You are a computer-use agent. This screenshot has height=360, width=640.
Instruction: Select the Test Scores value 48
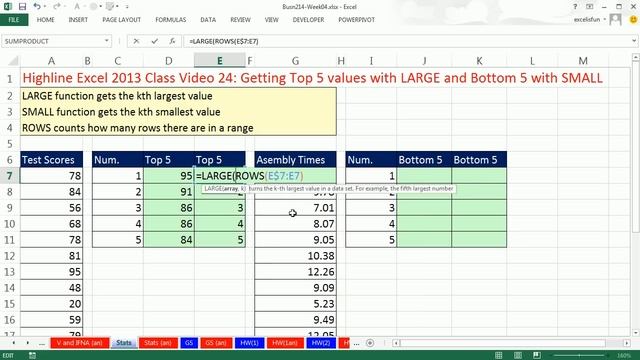(51, 288)
